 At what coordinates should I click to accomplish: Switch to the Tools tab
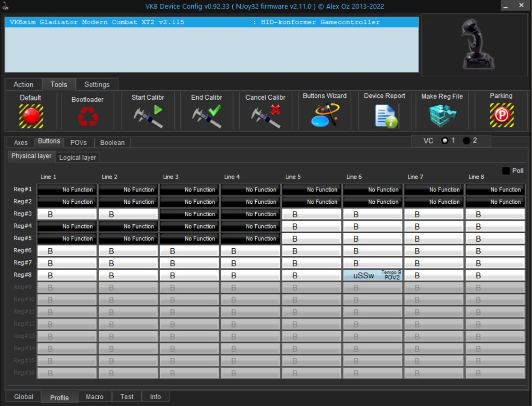[59, 84]
